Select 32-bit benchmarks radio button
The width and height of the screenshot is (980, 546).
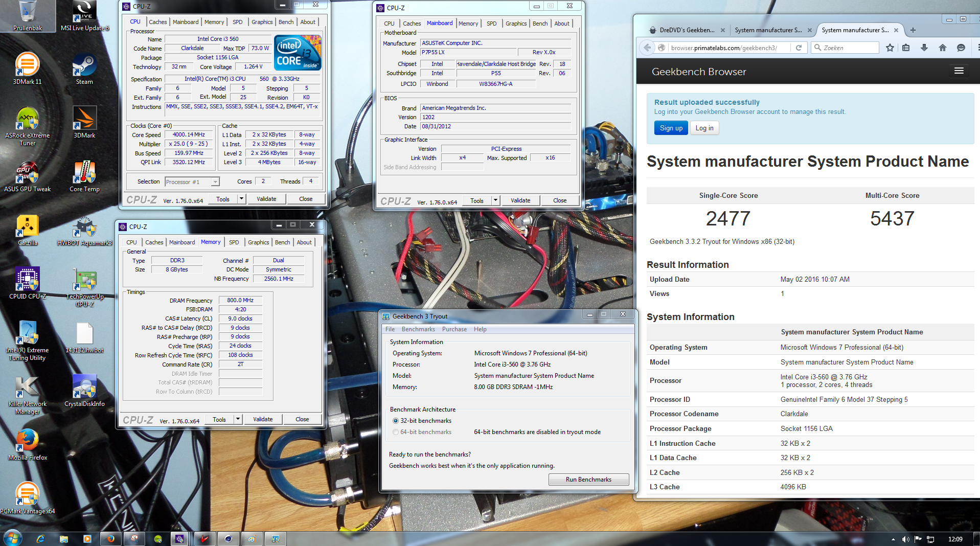point(396,421)
